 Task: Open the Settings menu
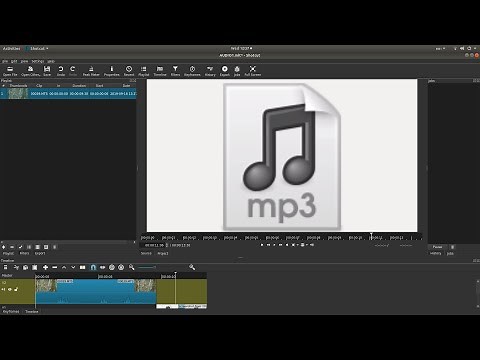(x=38, y=61)
